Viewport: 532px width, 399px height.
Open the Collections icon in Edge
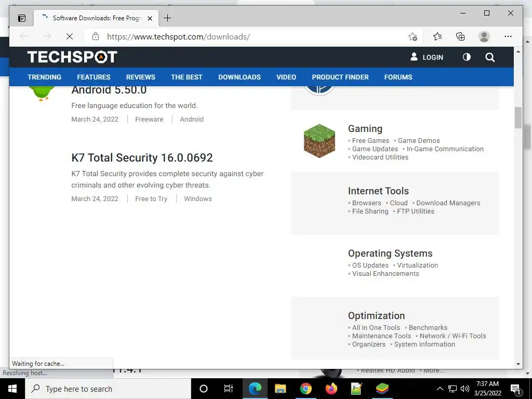(x=460, y=36)
